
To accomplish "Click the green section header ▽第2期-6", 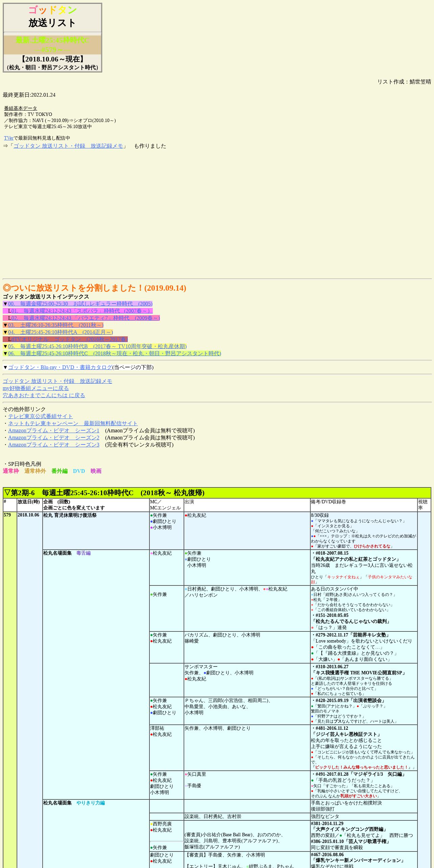I will click(217, 493).
